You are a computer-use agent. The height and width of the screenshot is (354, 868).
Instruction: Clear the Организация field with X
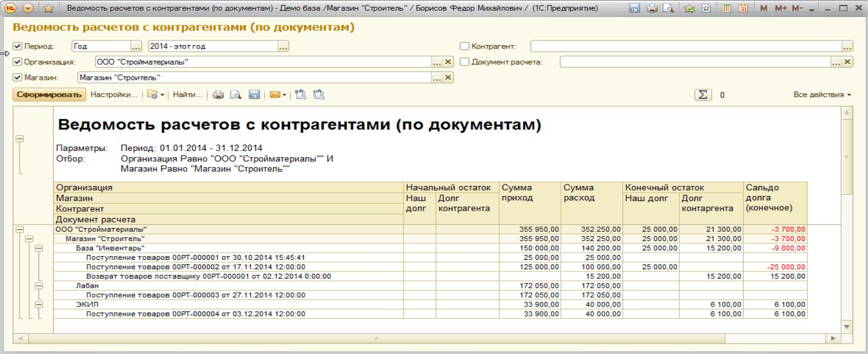click(x=448, y=62)
